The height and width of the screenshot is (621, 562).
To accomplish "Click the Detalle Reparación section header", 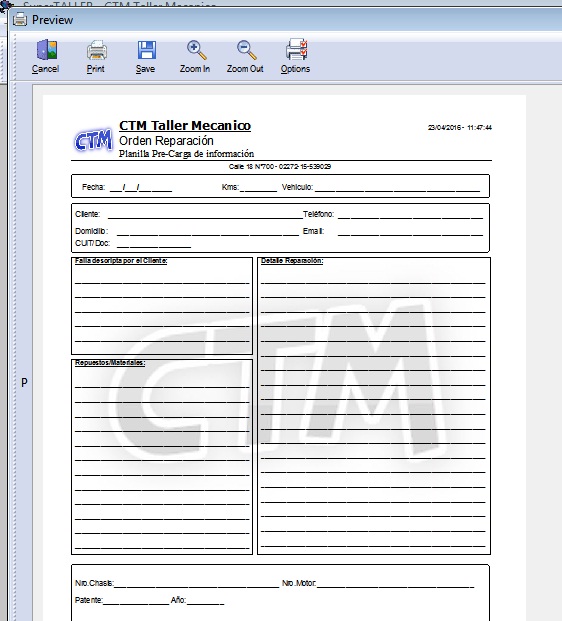I will tap(292, 261).
